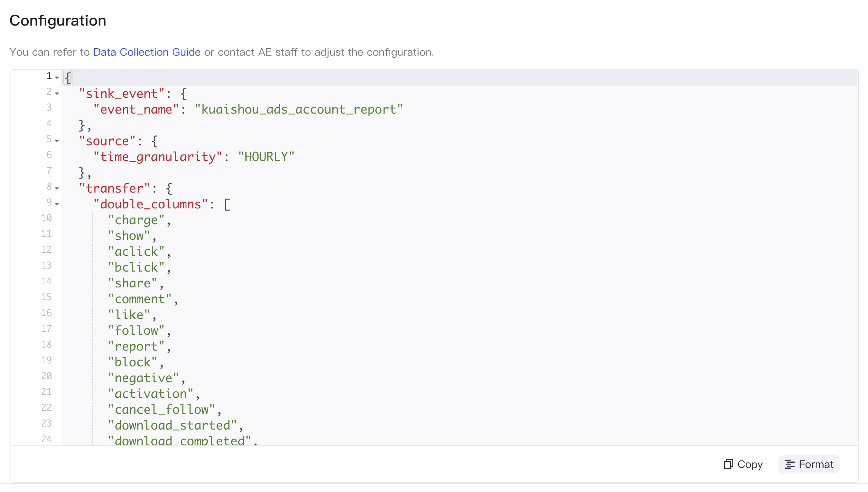Click the "aclick" entry
Image resolution: width=868 pixels, height=492 pixels.
coord(136,252)
